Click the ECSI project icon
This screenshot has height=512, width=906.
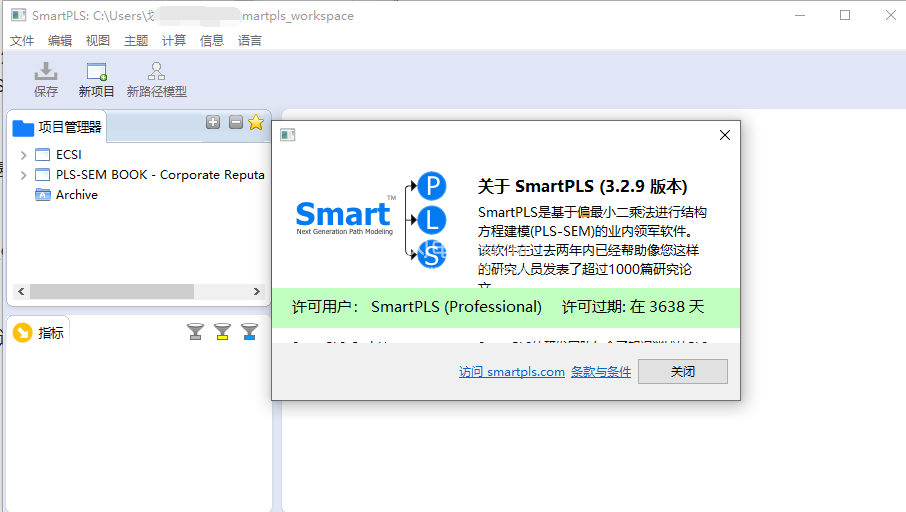[x=43, y=155]
